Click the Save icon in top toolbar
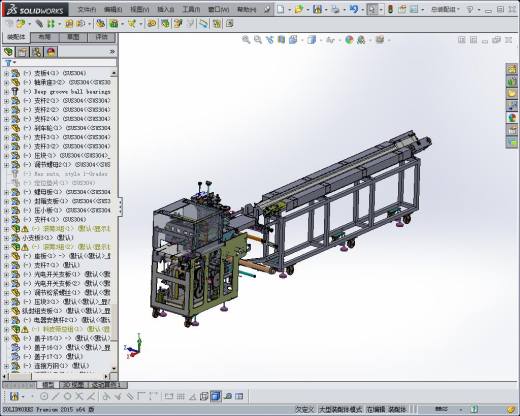Viewport: 520px width, 416px height. click(317, 9)
